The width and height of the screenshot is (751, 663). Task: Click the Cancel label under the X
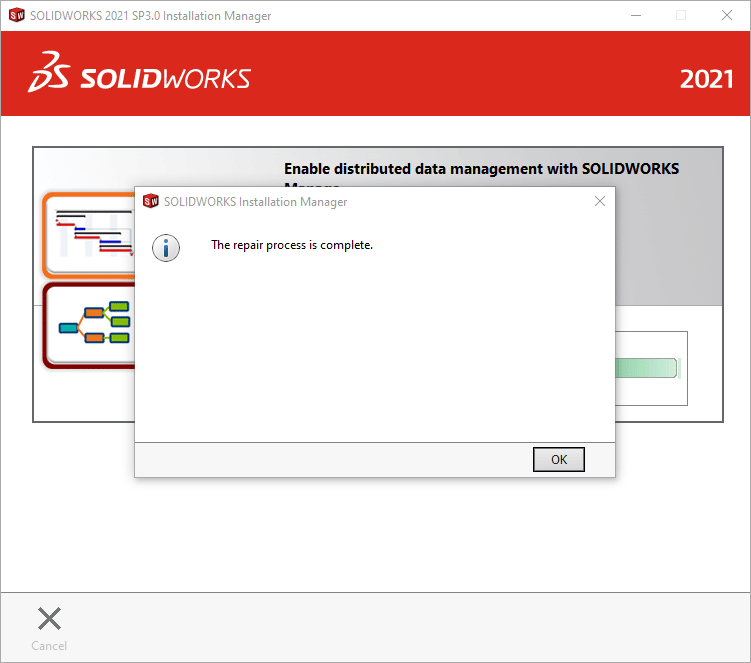point(49,646)
